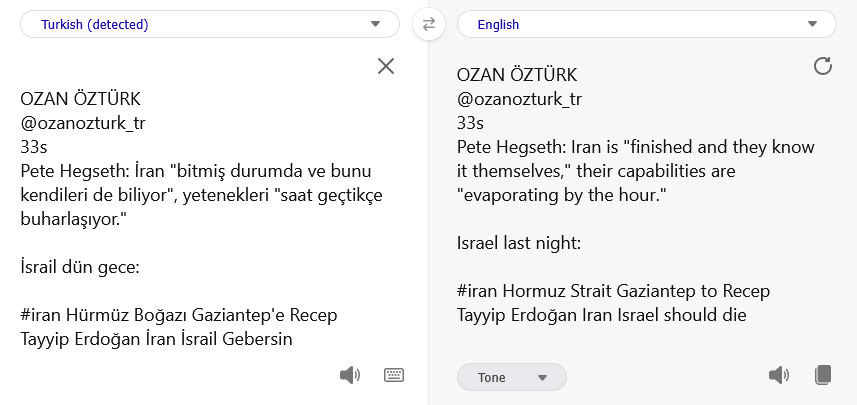Clear the Turkish source text

[386, 66]
